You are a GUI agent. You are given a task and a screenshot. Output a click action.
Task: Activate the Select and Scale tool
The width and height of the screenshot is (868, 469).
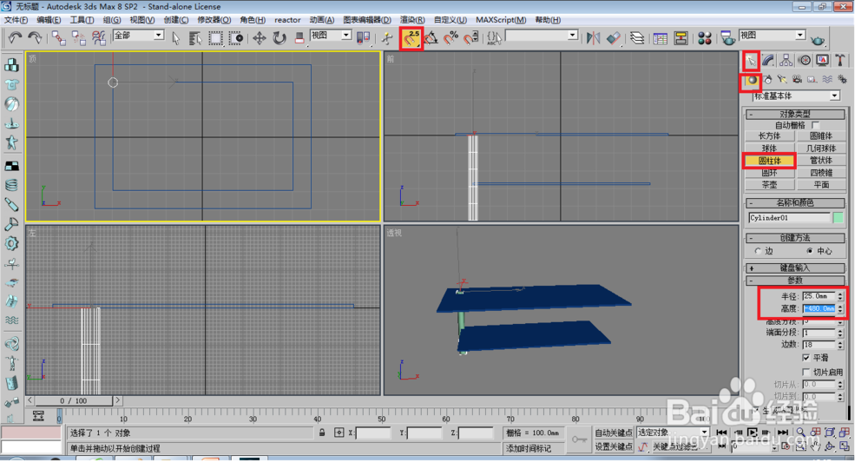299,37
